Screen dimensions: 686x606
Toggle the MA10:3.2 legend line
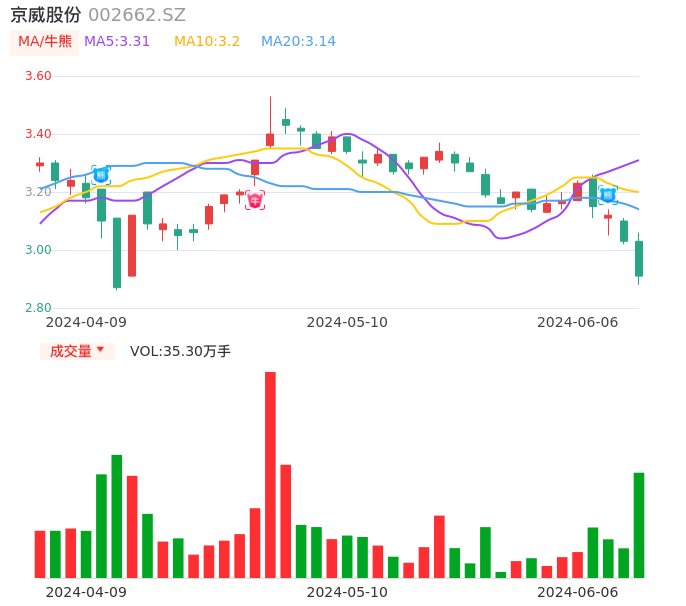point(207,42)
